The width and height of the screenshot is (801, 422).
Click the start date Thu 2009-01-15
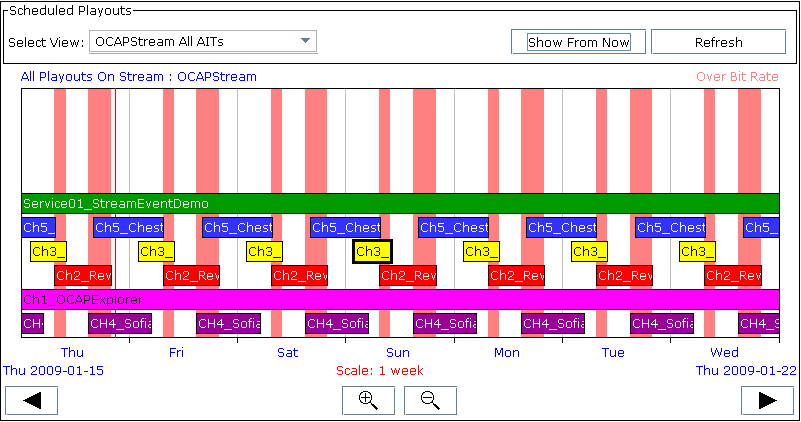(53, 370)
